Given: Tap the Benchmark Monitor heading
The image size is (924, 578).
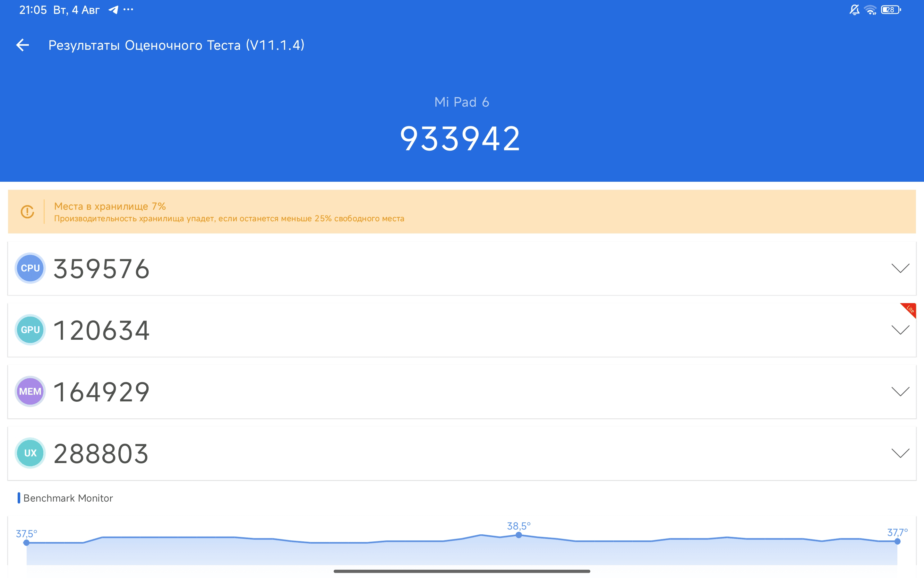Looking at the screenshot, I should (68, 498).
